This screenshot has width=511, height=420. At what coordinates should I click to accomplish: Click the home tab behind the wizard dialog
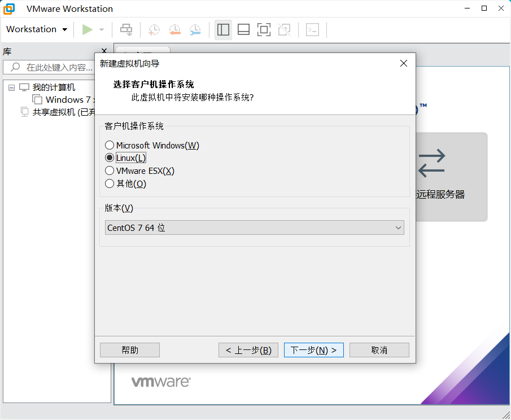(x=143, y=50)
